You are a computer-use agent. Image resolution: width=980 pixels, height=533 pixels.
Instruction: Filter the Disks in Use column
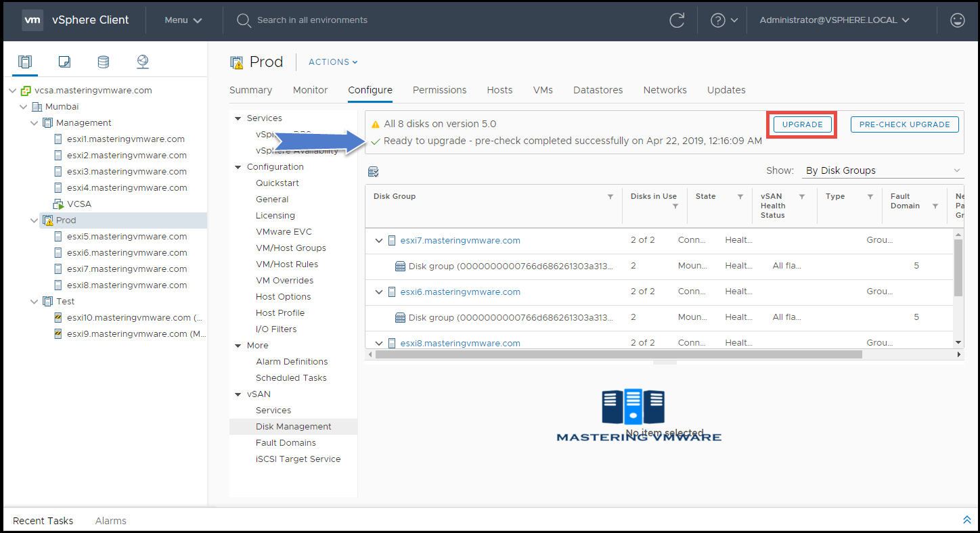point(675,206)
